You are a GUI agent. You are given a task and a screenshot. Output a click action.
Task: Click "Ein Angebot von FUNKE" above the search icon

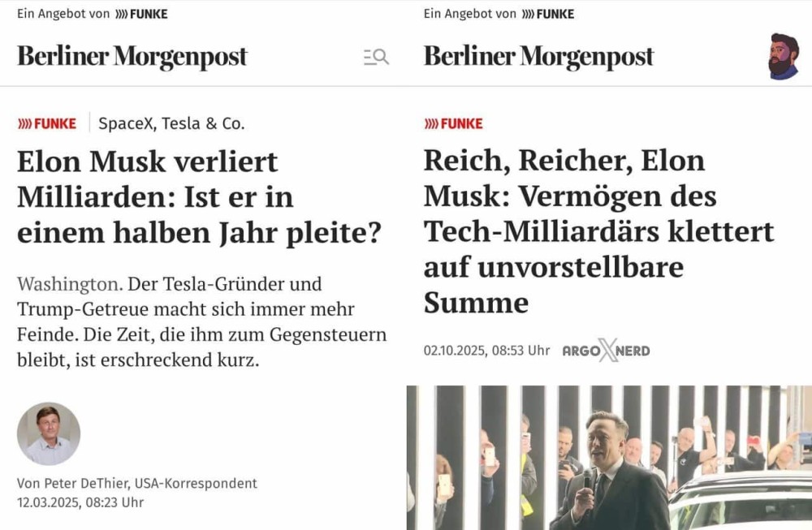coord(93,14)
